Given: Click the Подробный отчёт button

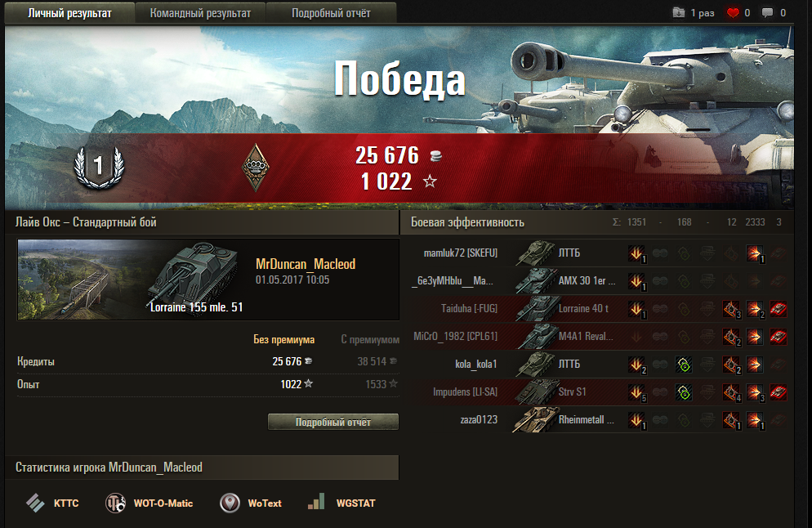Looking at the screenshot, I should pyautogui.click(x=333, y=422).
